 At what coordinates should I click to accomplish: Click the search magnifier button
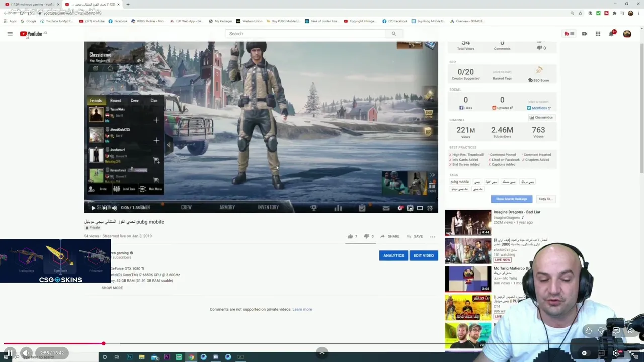tap(394, 34)
